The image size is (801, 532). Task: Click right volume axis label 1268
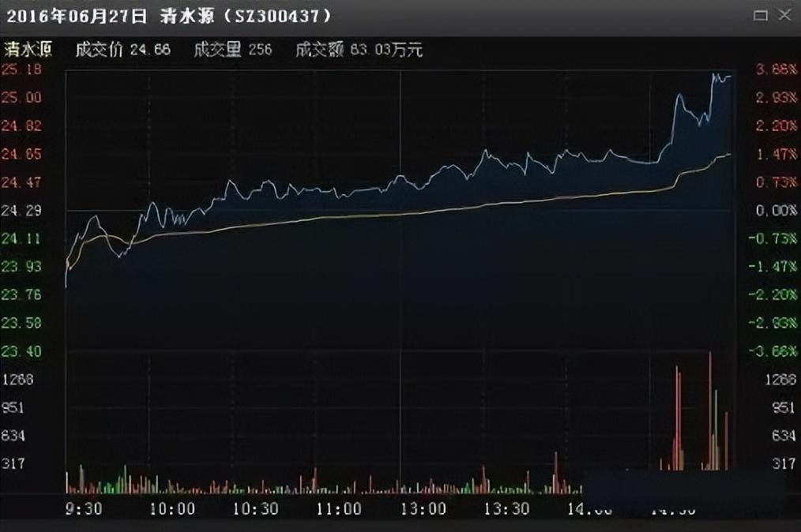point(780,380)
